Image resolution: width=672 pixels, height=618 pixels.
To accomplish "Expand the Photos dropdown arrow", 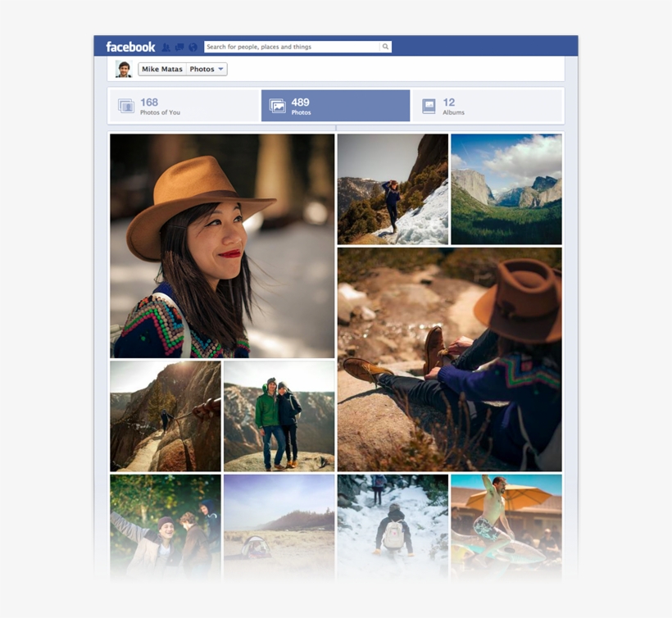I will coord(220,70).
